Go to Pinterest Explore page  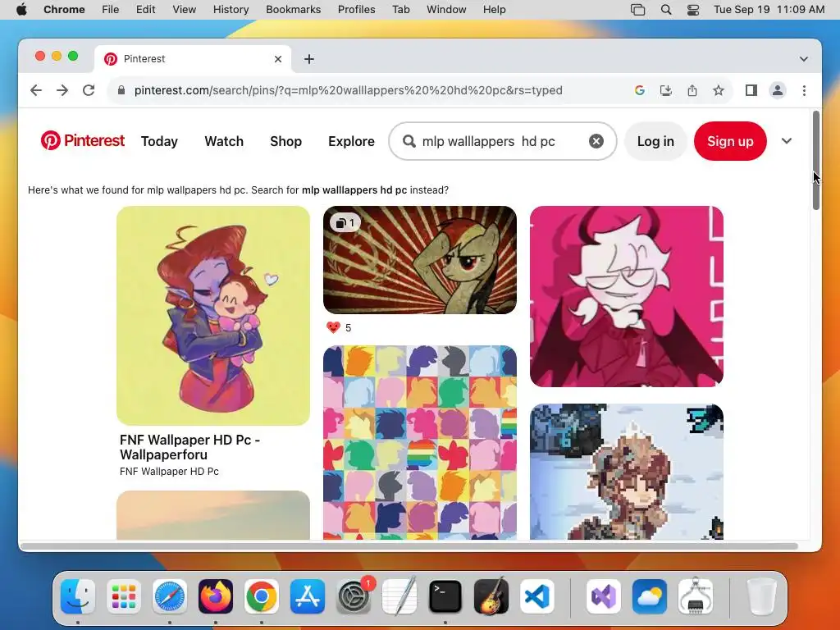[x=351, y=141]
